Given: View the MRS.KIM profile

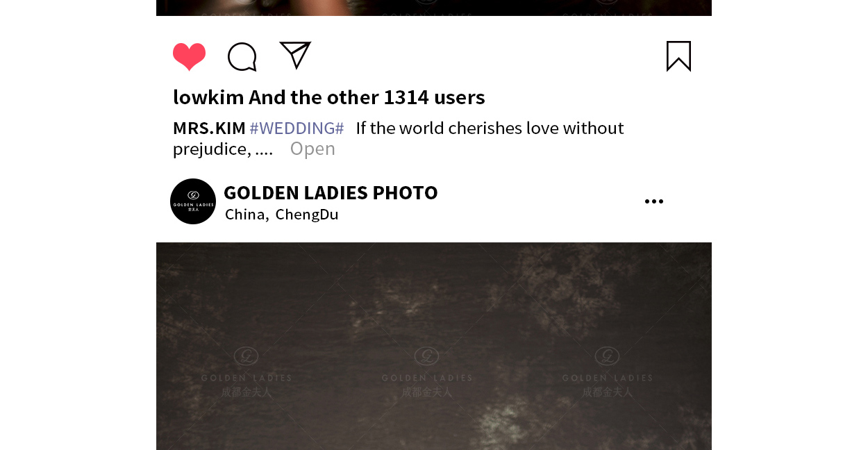Looking at the screenshot, I should tap(209, 128).
